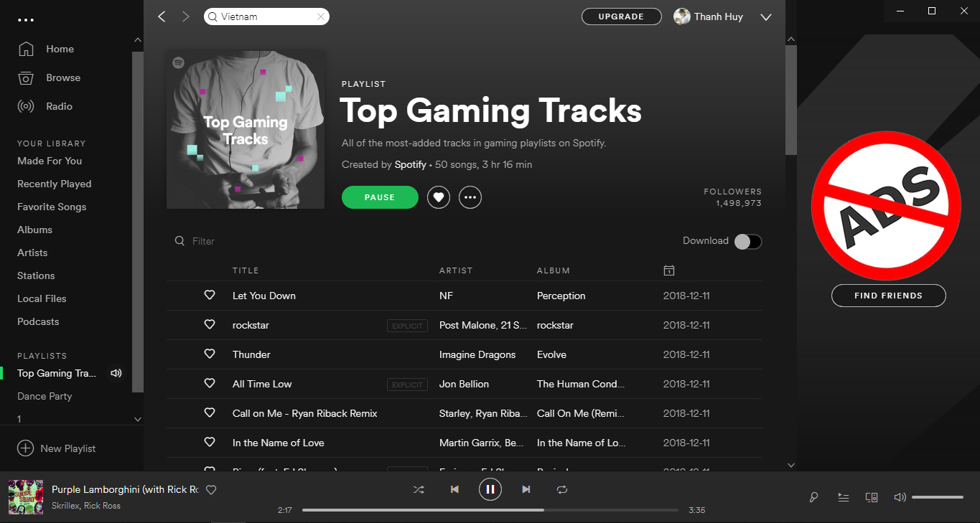Click the UPGRADE button

(x=622, y=17)
